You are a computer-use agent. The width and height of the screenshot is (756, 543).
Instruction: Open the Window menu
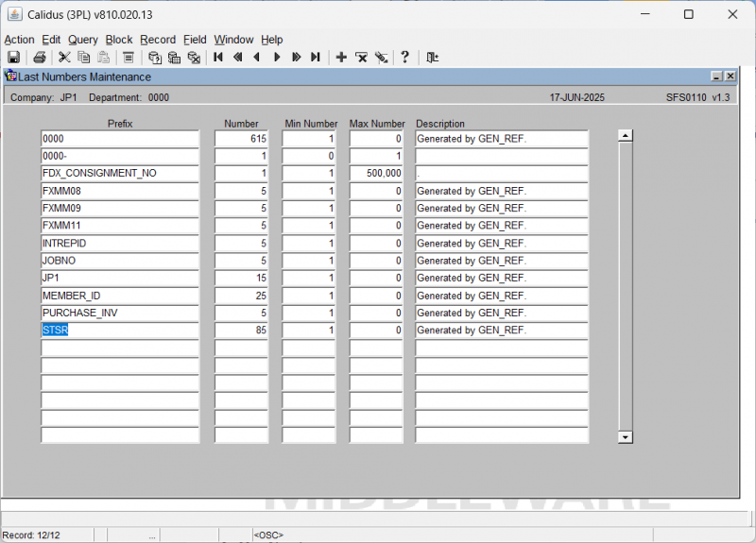click(x=233, y=40)
